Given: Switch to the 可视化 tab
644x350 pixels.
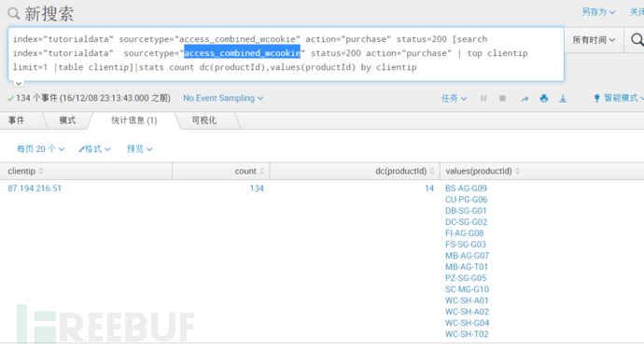Looking at the screenshot, I should point(204,120).
